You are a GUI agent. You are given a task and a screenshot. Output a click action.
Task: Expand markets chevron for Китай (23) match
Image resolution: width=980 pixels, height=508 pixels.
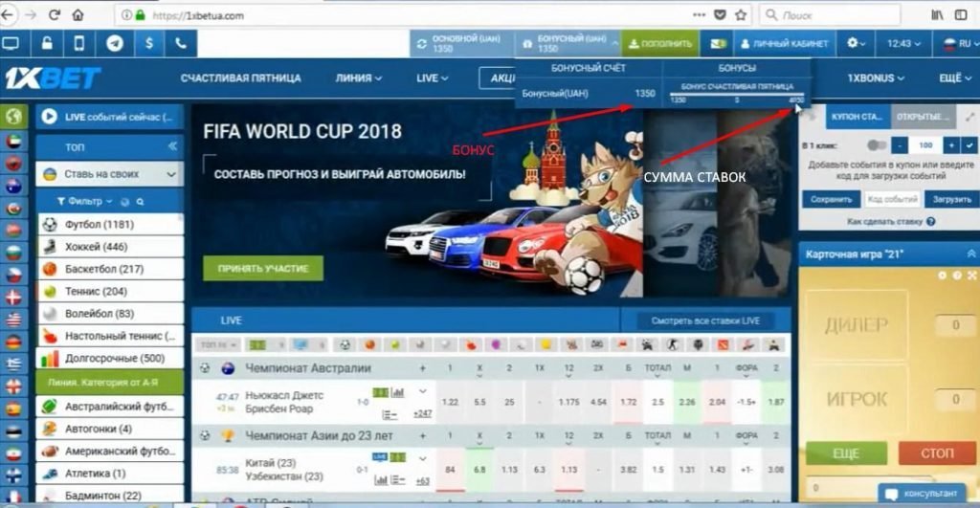pyautogui.click(x=422, y=459)
